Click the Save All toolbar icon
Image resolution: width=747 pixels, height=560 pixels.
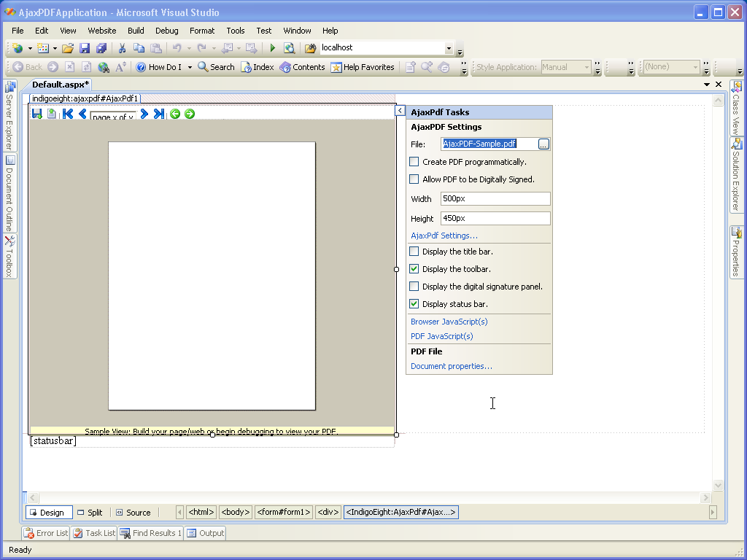pyautogui.click(x=101, y=48)
